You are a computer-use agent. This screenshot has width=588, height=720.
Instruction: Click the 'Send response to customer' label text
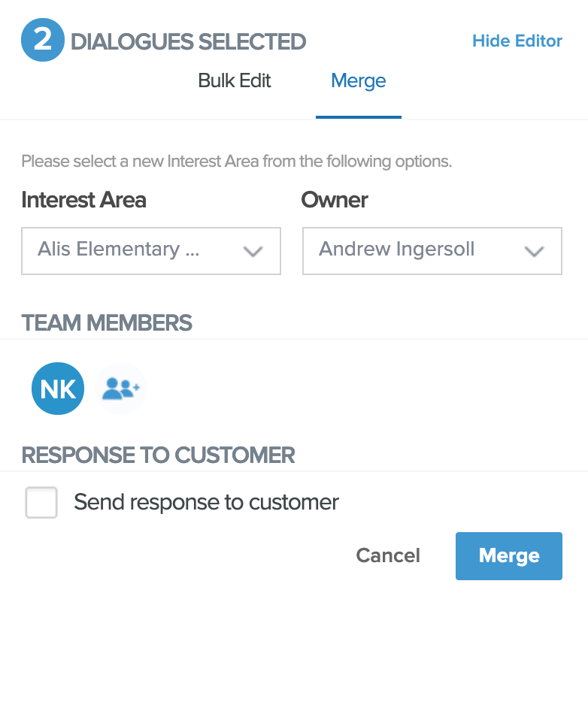click(206, 502)
